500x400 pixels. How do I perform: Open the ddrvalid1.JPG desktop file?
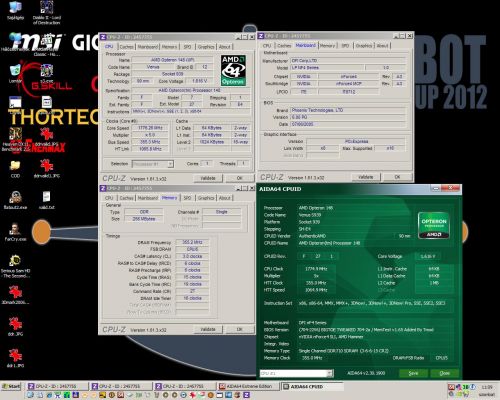point(47,168)
